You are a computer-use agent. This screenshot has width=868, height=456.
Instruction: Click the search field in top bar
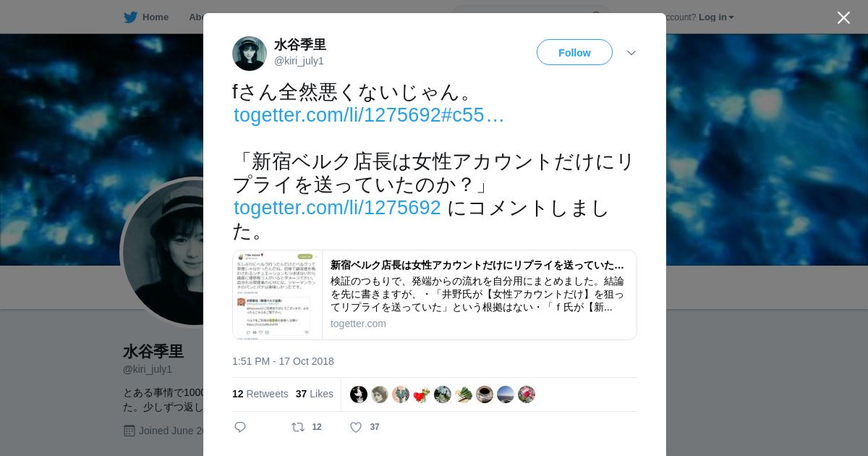click(530, 17)
